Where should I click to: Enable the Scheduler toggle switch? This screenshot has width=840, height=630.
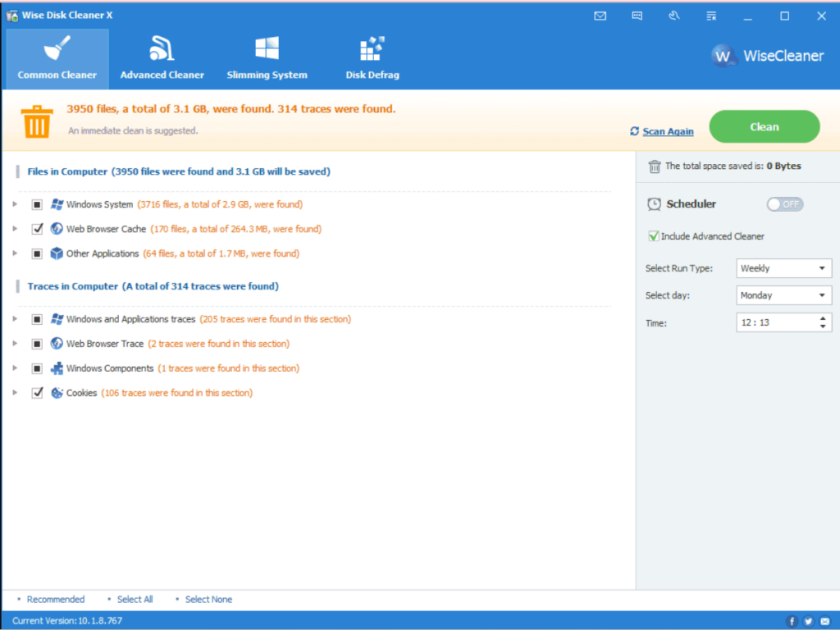pos(784,204)
